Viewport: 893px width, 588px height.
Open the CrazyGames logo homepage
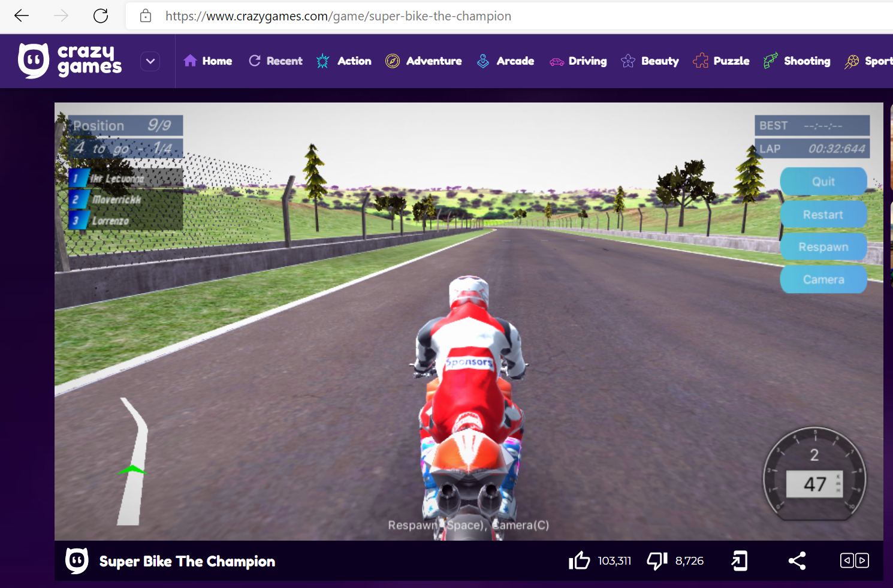click(70, 61)
